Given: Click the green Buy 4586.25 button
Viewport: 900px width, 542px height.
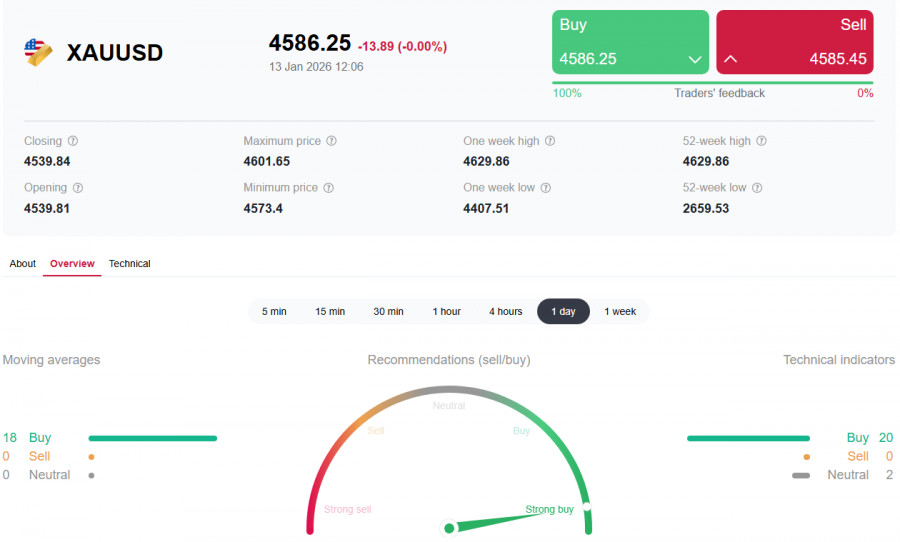Looking at the screenshot, I should pyautogui.click(x=630, y=42).
